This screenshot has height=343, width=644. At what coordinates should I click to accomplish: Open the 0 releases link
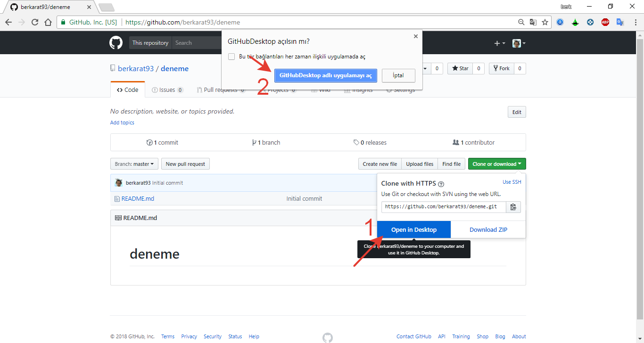(370, 142)
